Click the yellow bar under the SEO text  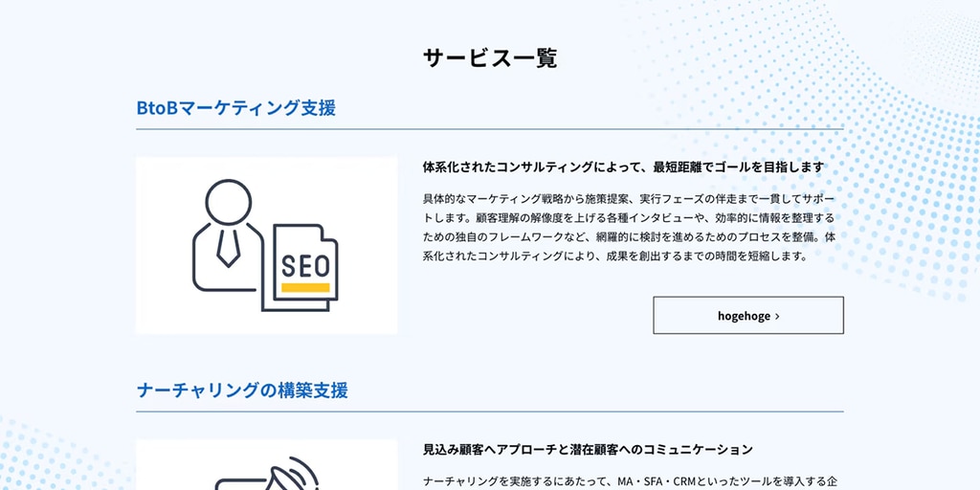pyautogui.click(x=305, y=287)
